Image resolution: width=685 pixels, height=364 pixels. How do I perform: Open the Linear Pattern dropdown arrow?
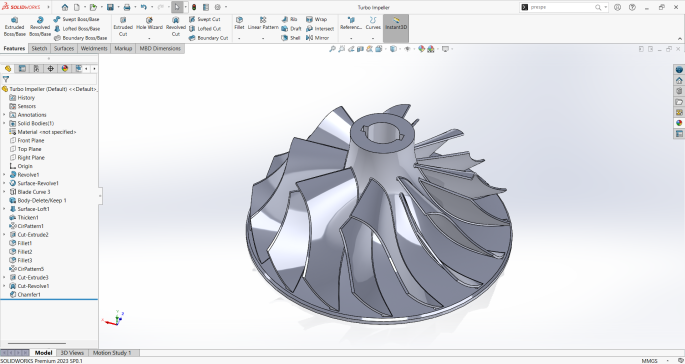263,38
